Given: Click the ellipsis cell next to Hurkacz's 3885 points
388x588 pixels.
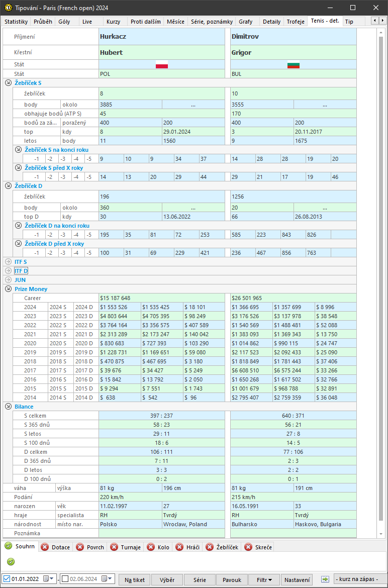Looking at the screenshot, I should pyautogui.click(x=193, y=105).
